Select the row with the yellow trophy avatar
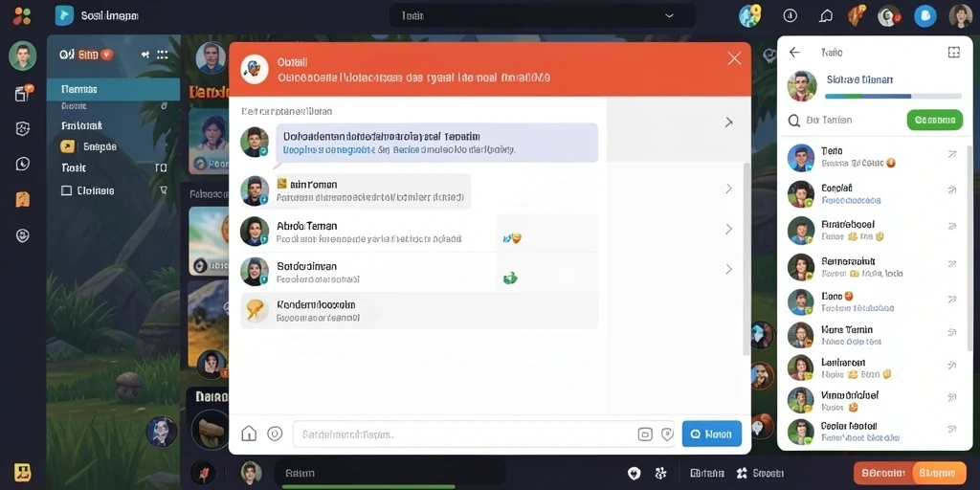Viewport: 980px width, 490px height. point(419,310)
